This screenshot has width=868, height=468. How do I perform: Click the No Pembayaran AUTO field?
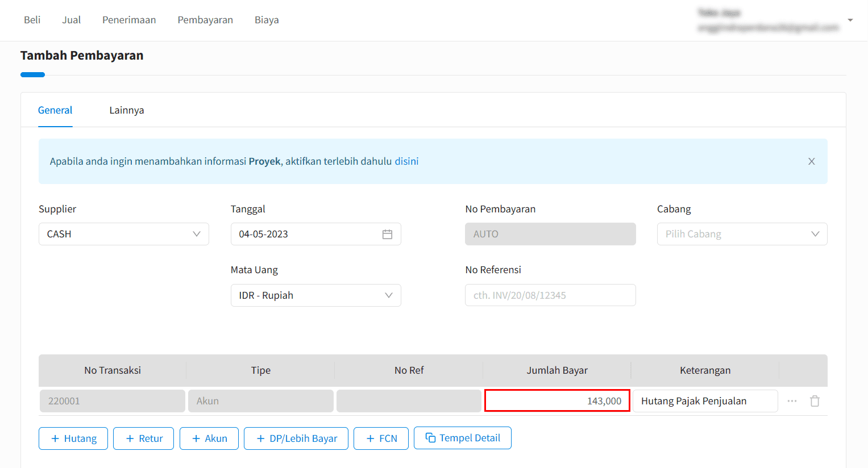point(550,234)
